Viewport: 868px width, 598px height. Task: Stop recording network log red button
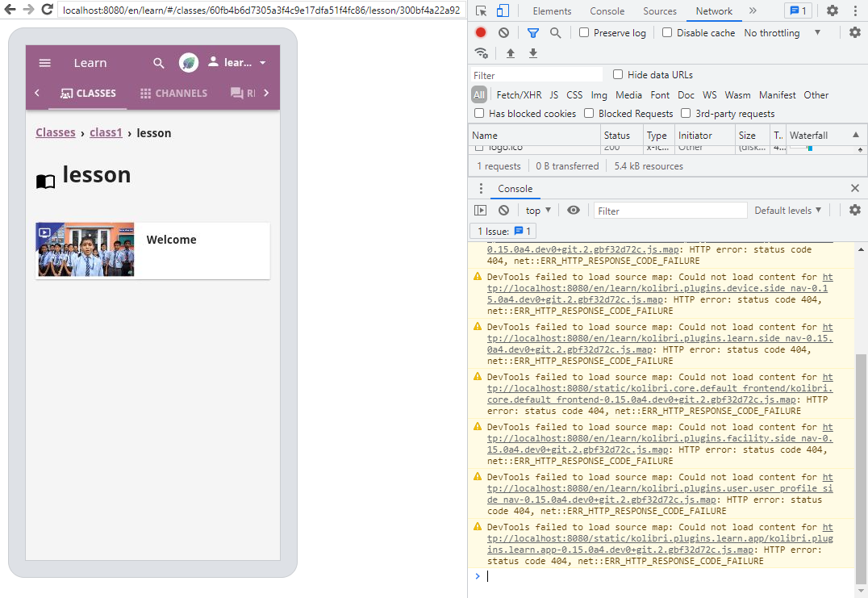(x=481, y=32)
